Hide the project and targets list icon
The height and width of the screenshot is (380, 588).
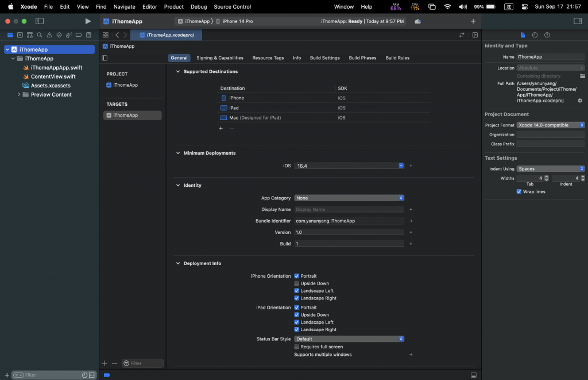coord(105,58)
